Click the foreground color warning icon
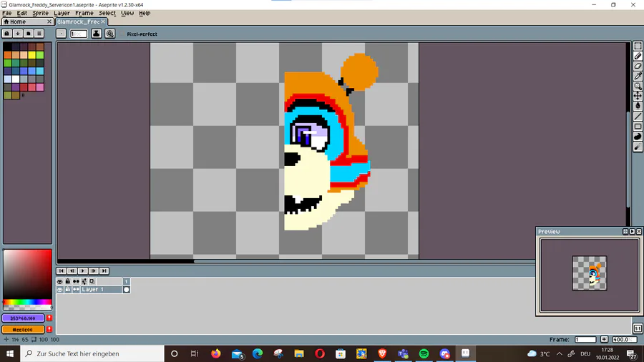This screenshot has height=362, width=644. (x=49, y=318)
